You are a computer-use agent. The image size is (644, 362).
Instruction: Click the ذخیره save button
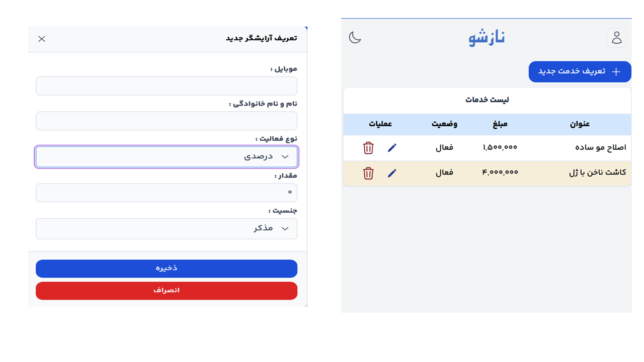[167, 268]
